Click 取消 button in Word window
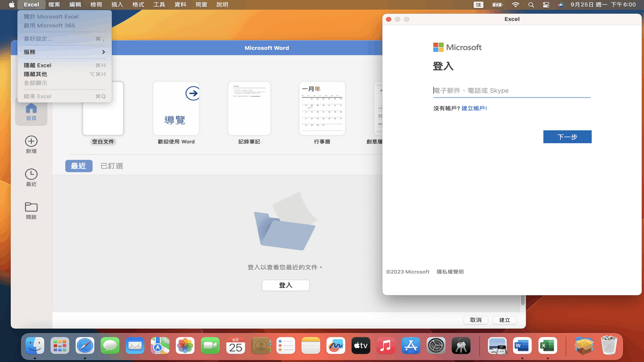 pyautogui.click(x=476, y=320)
